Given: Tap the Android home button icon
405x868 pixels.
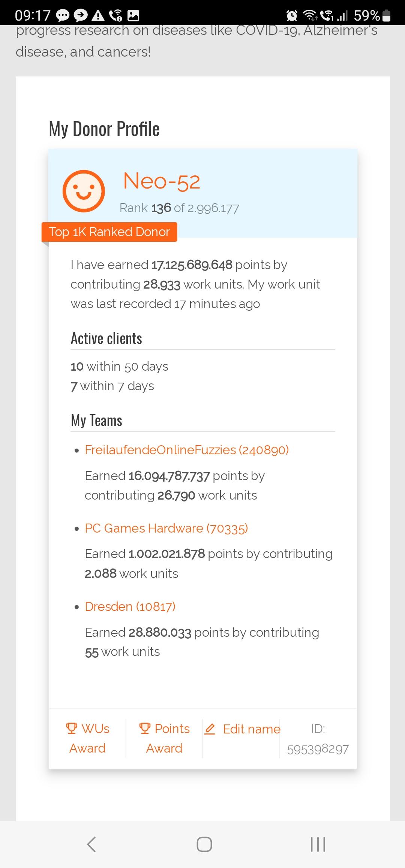Looking at the screenshot, I should 204,844.
